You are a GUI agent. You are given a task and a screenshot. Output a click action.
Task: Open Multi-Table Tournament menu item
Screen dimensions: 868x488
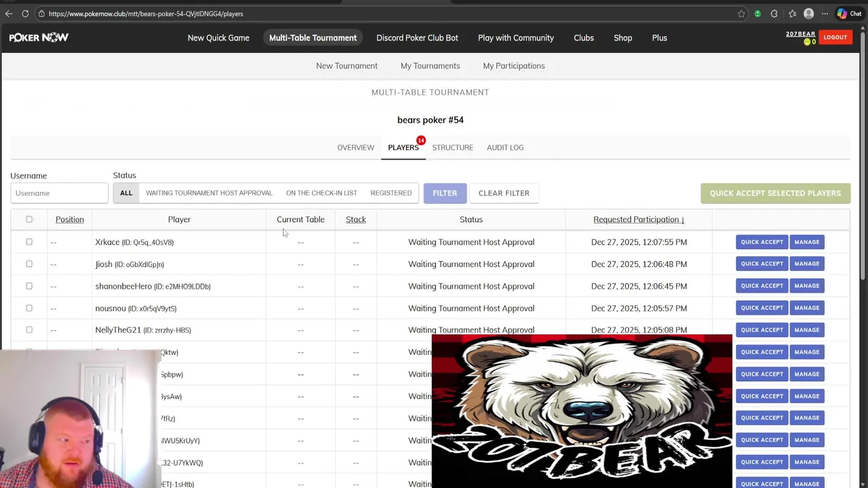pyautogui.click(x=313, y=38)
